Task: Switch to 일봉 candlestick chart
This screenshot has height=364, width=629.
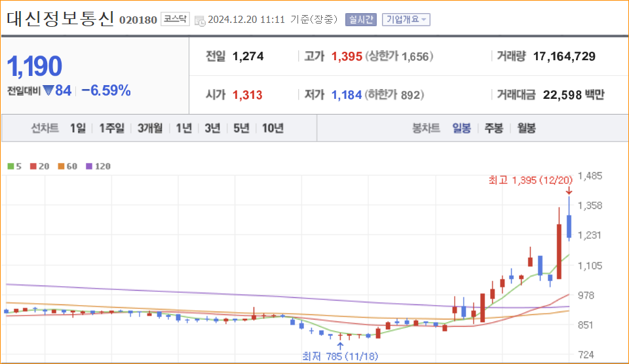Action: point(461,128)
